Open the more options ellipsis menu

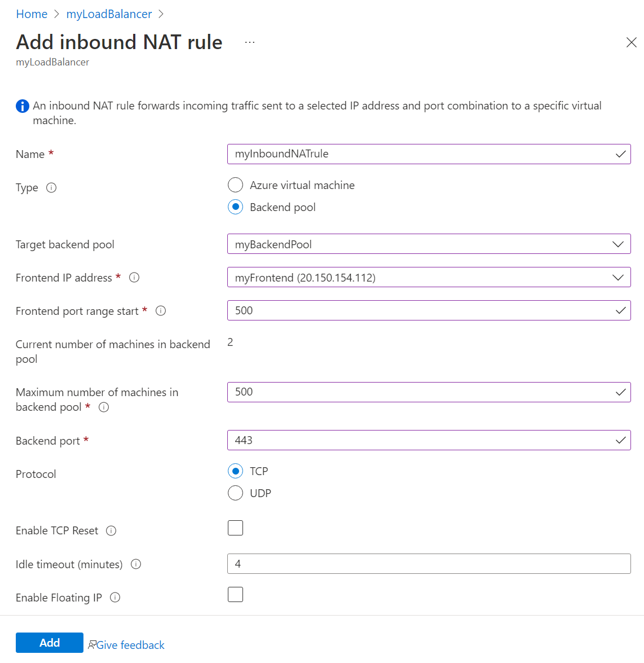click(250, 42)
